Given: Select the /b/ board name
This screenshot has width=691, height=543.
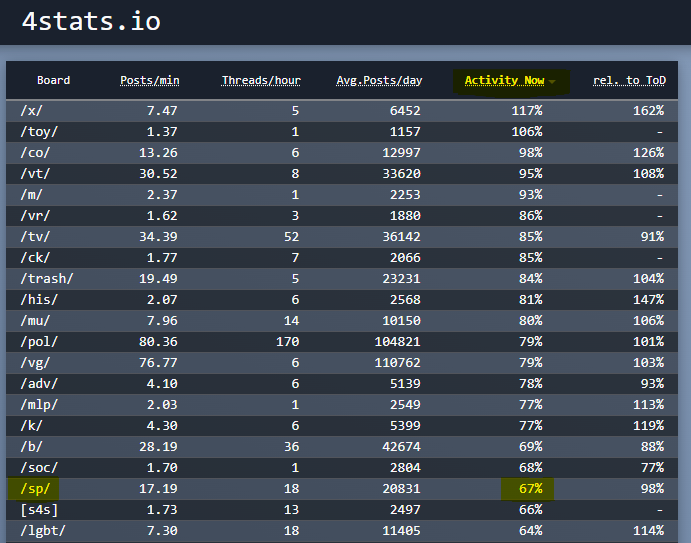Looking at the screenshot, I should [x=31, y=447].
